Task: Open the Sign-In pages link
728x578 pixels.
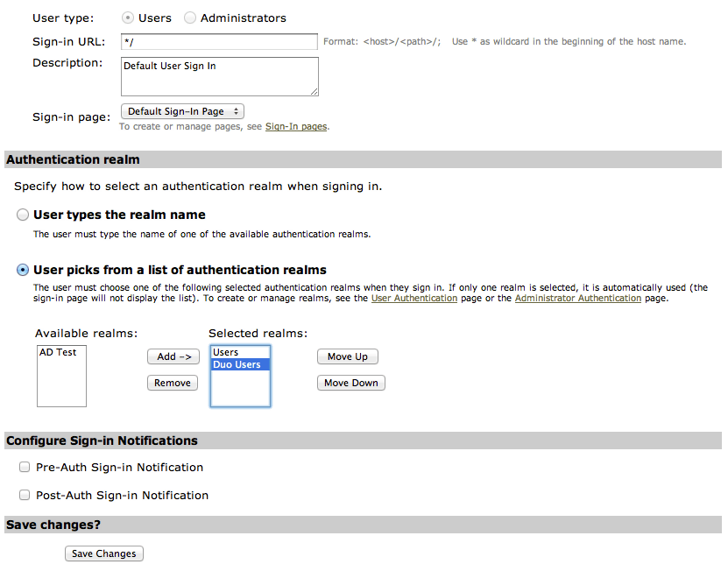Action: (294, 126)
